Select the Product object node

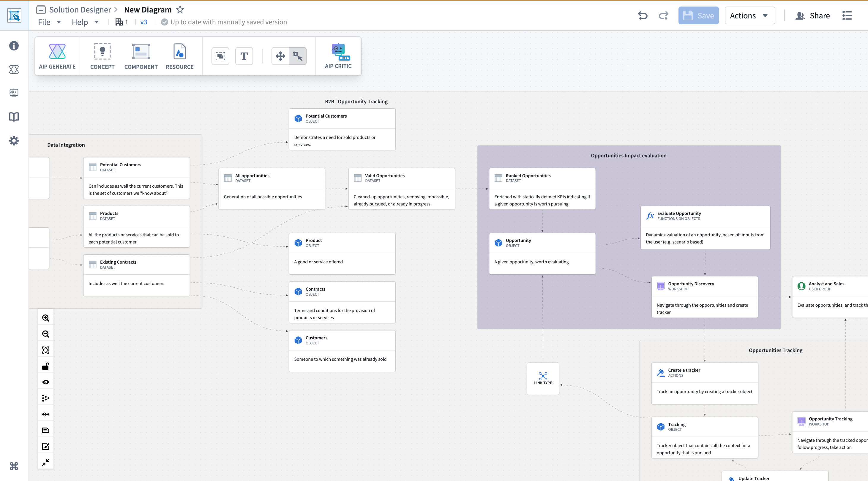coord(342,254)
